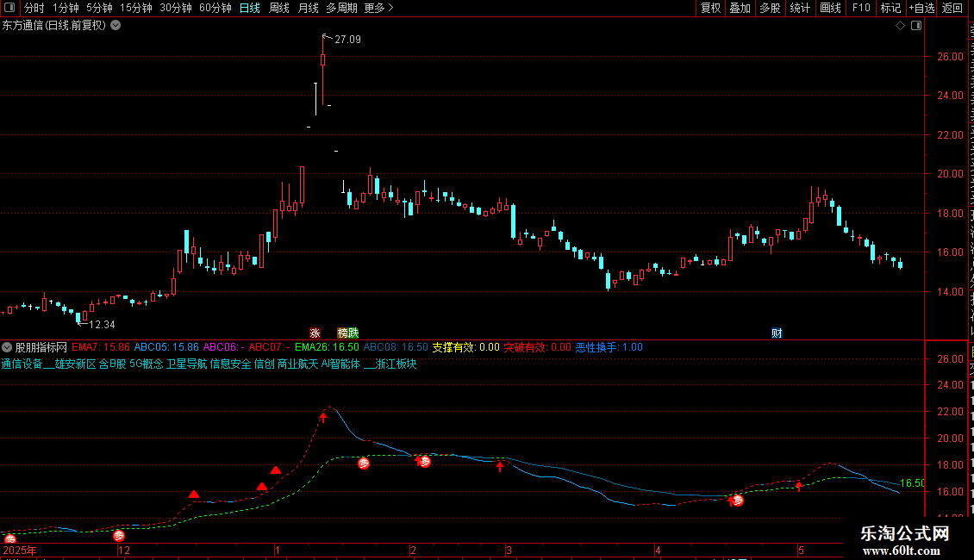This screenshot has width=974, height=560.
Task: Open the 股朋指标网 indicator dropdown circle
Action: pos(7,347)
